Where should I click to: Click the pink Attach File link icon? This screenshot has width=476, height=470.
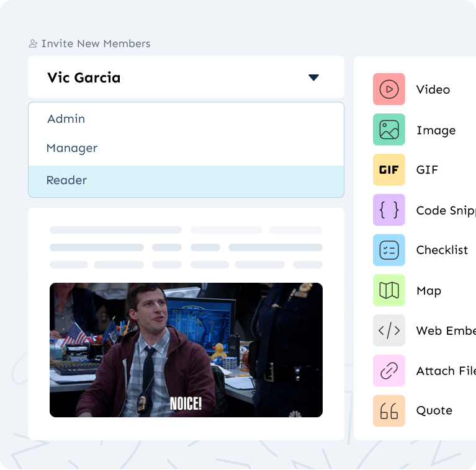(x=388, y=371)
